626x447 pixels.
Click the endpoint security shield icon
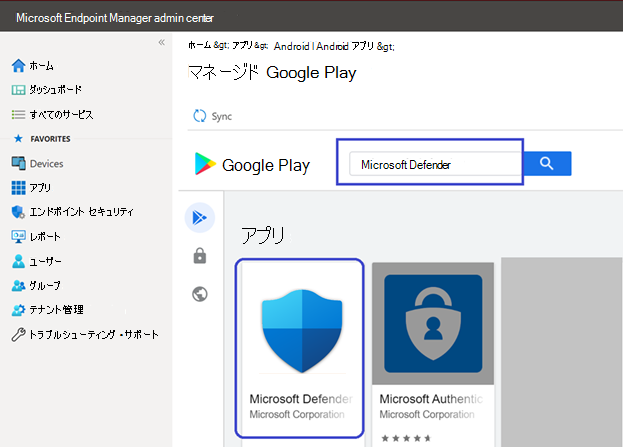pyautogui.click(x=18, y=212)
